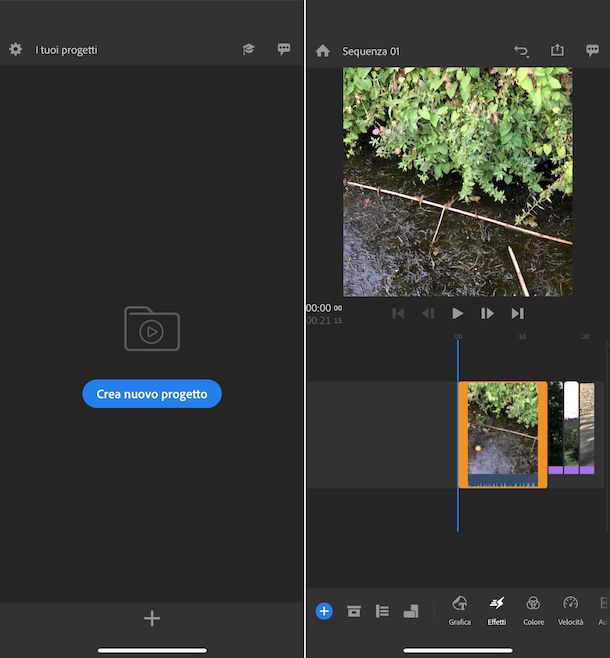Open Grafica tool
610x658 pixels.
pyautogui.click(x=459, y=611)
